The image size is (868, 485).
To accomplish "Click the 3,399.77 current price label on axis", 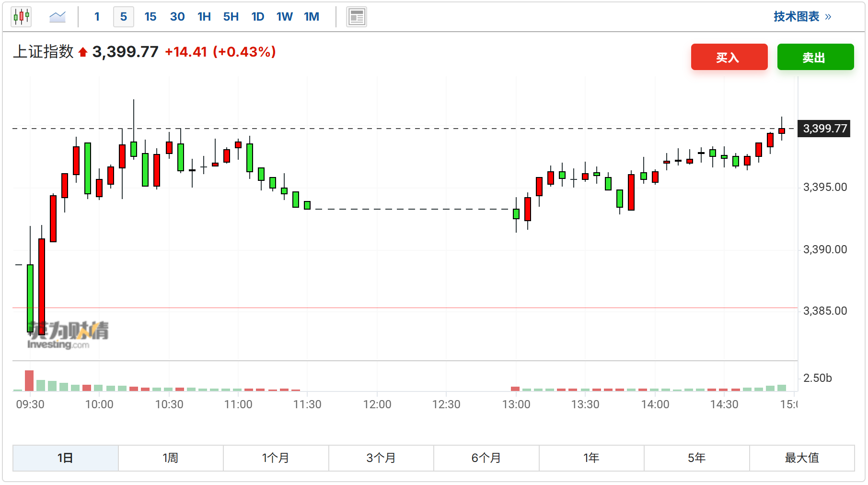I will click(x=824, y=129).
